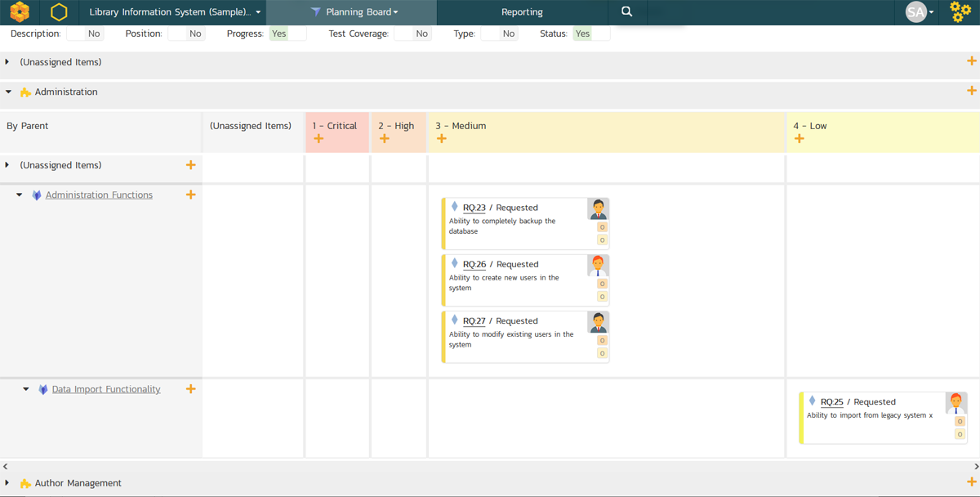The width and height of the screenshot is (980, 497).
Task: Click the orange Spira home logo icon
Action: (x=20, y=12)
